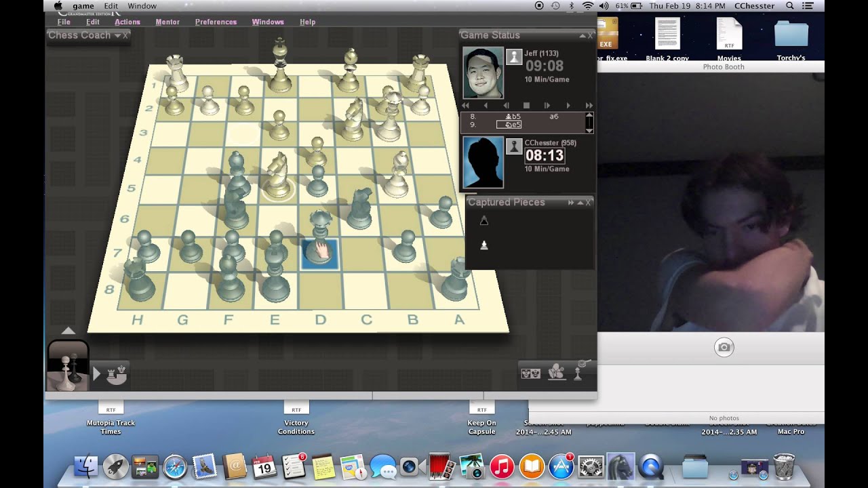
Task: Jump to last move in move list
Action: pos(589,106)
